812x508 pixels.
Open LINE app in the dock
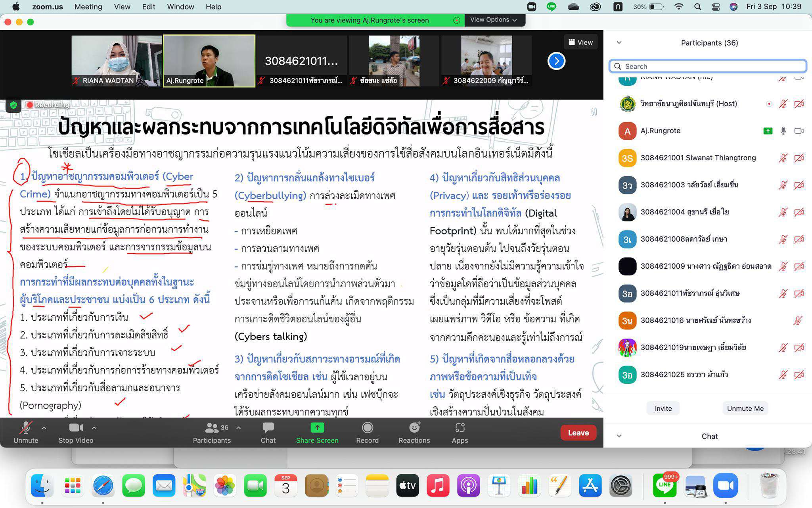[x=665, y=486]
